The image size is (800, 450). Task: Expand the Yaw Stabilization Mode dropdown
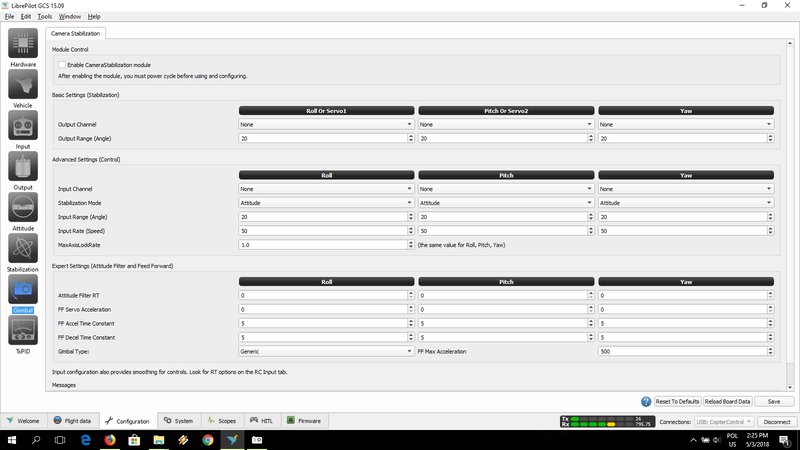coord(685,202)
